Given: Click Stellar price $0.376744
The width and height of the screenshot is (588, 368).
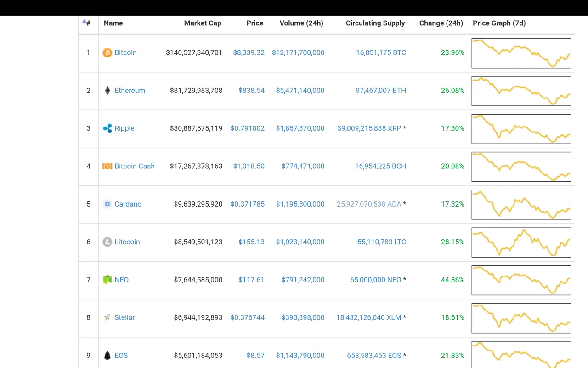Looking at the screenshot, I should point(248,317).
